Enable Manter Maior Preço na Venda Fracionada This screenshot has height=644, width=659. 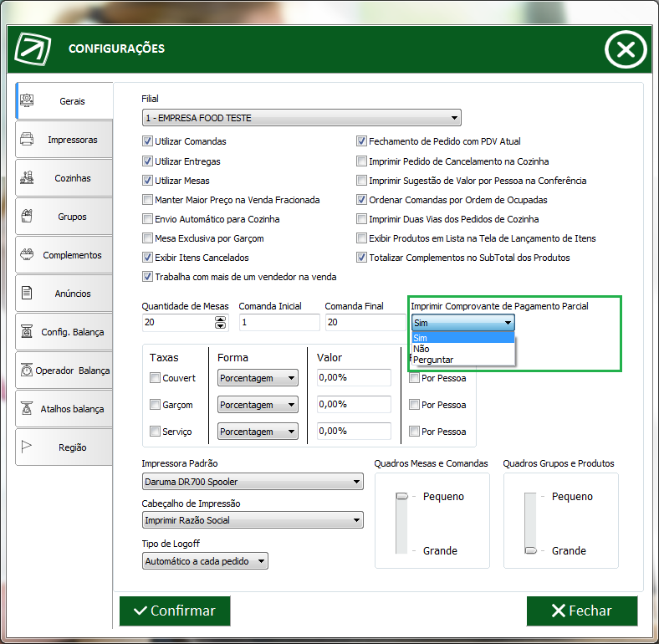(x=147, y=200)
